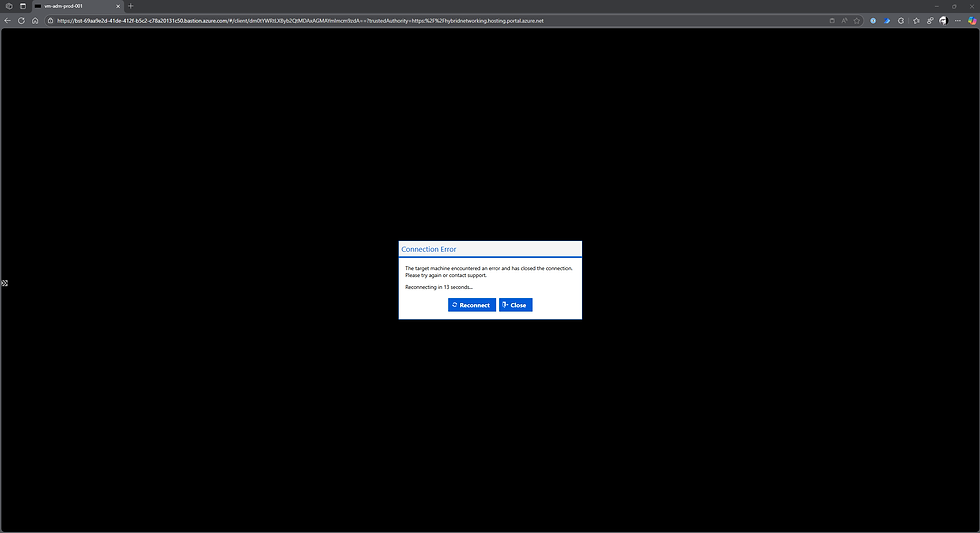The image size is (980, 533).
Task: Open the circular G extension icon
Action: click(901, 21)
